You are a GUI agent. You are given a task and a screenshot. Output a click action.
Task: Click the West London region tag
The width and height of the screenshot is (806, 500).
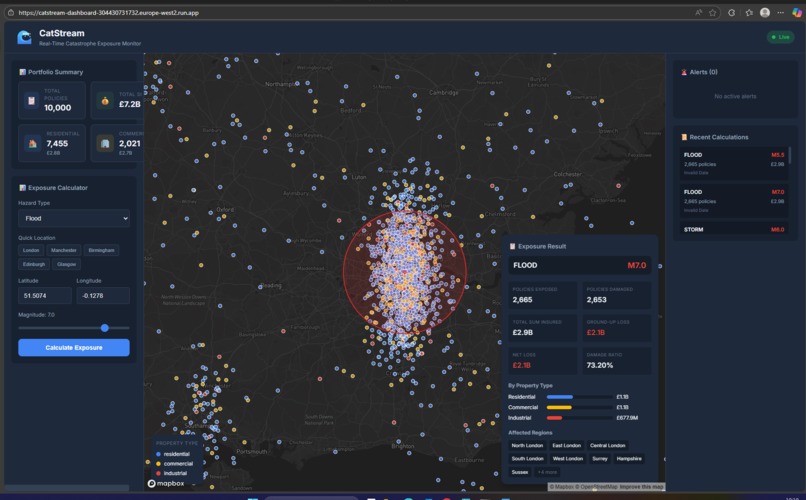(567, 458)
